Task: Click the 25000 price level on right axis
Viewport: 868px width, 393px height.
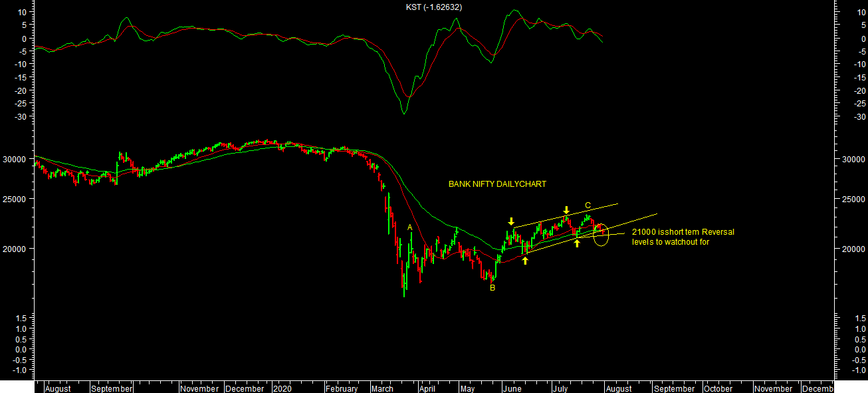Action: [x=851, y=199]
